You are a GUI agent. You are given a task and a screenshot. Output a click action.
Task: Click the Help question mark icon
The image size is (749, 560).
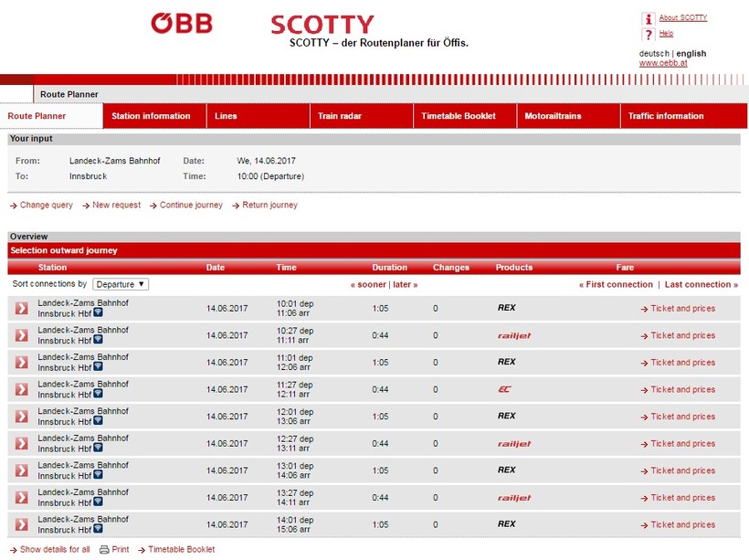(649, 35)
